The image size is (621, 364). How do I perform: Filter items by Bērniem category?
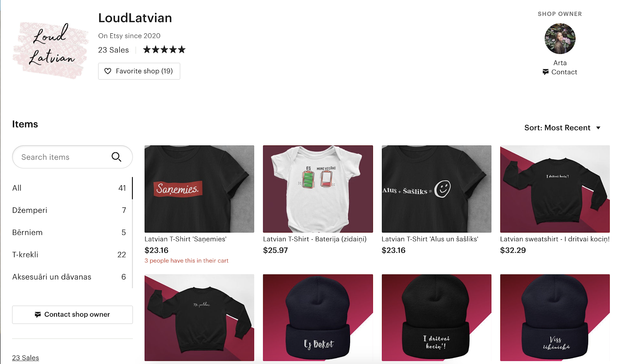(69, 233)
